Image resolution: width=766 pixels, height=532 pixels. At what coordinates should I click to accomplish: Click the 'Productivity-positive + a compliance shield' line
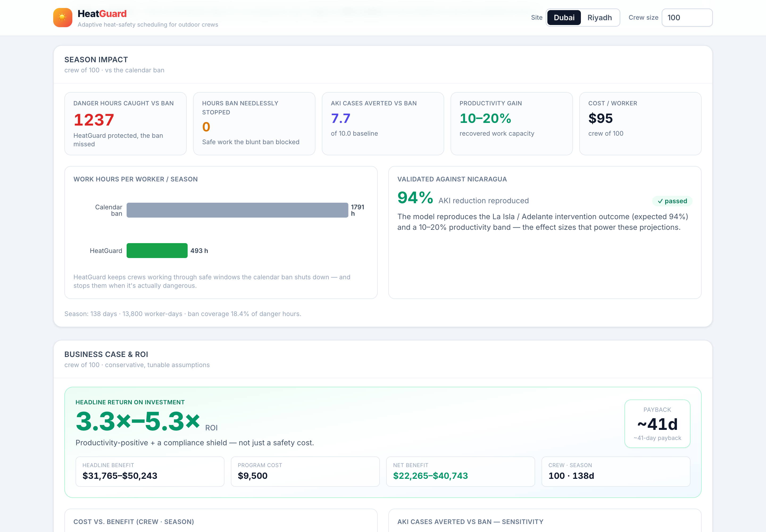(x=195, y=443)
